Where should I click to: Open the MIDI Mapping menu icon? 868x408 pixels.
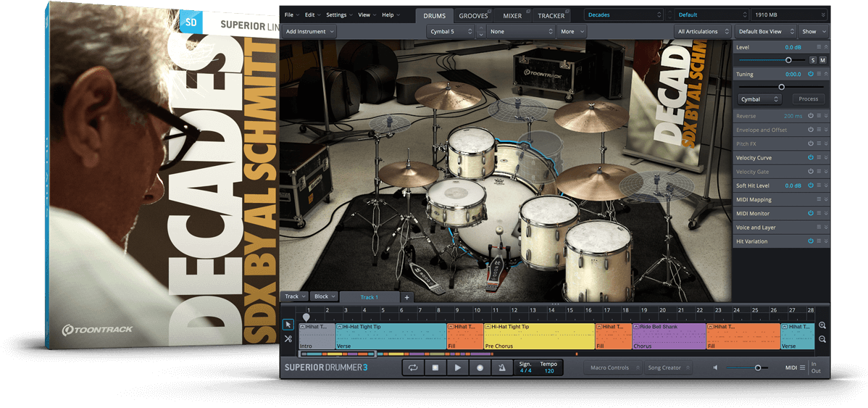[x=819, y=199]
